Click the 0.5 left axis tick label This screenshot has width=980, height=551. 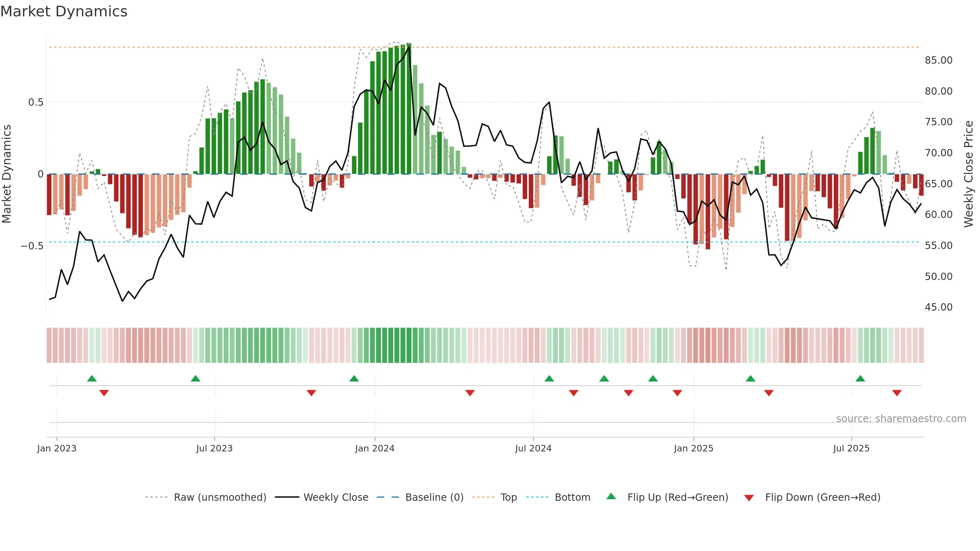[x=36, y=102]
